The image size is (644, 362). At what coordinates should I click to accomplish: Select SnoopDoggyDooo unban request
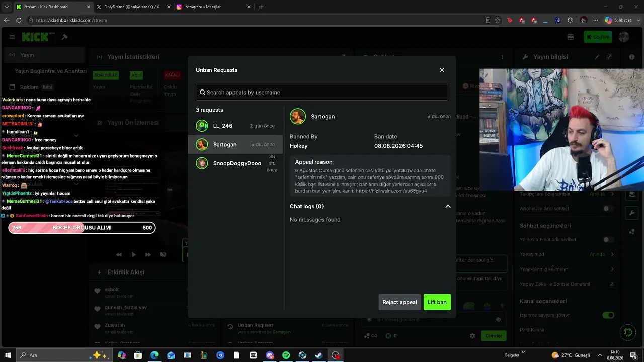pyautogui.click(x=235, y=163)
